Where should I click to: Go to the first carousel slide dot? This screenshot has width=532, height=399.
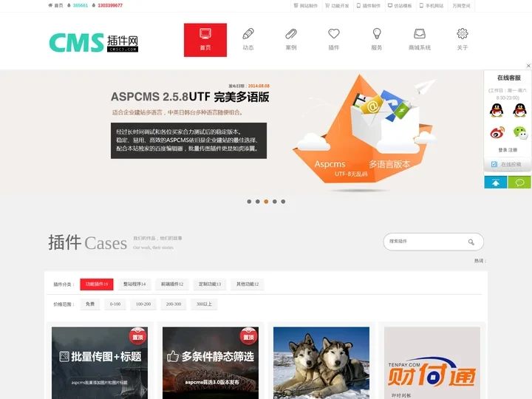250,202
